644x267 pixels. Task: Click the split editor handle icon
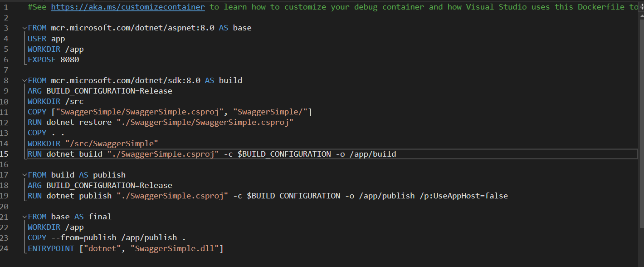click(x=641, y=7)
